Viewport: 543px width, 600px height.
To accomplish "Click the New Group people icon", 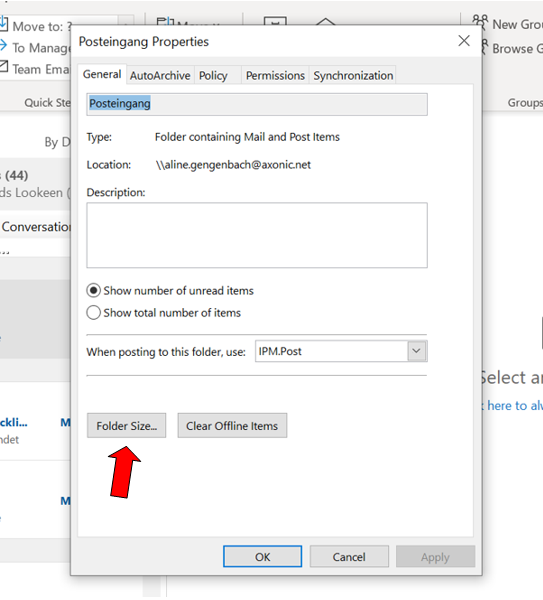I will click(x=480, y=23).
